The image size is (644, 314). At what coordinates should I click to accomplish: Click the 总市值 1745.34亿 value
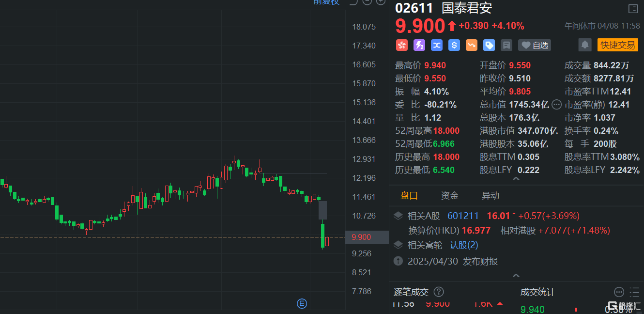(528, 105)
